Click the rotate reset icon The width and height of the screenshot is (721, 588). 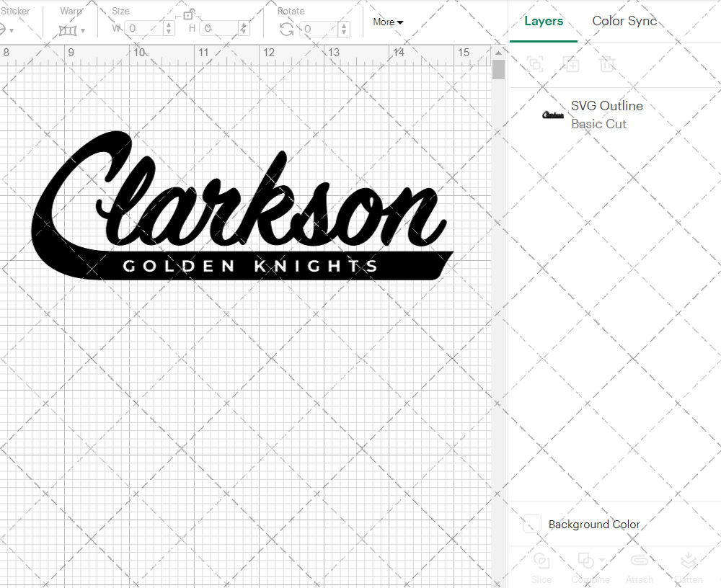[x=286, y=28]
